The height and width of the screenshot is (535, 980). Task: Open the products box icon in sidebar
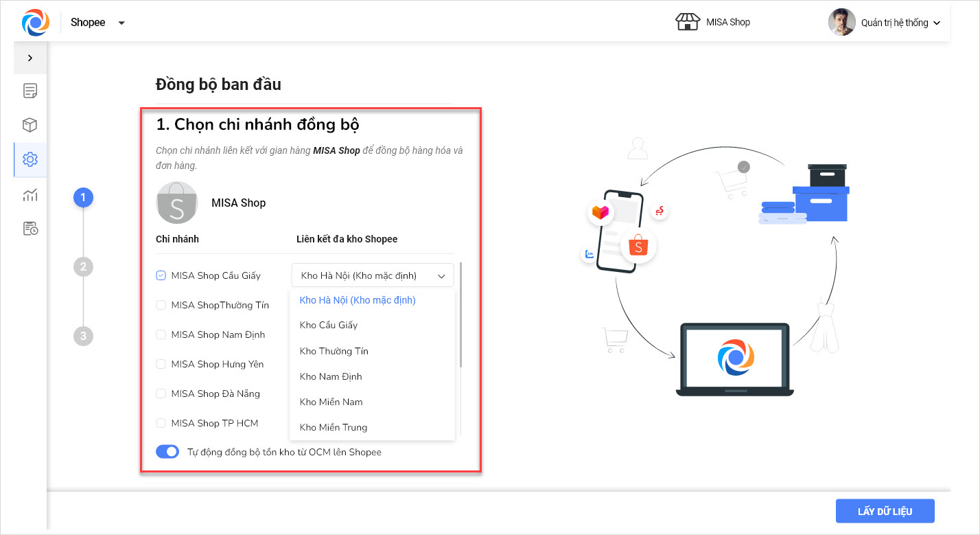click(30, 125)
